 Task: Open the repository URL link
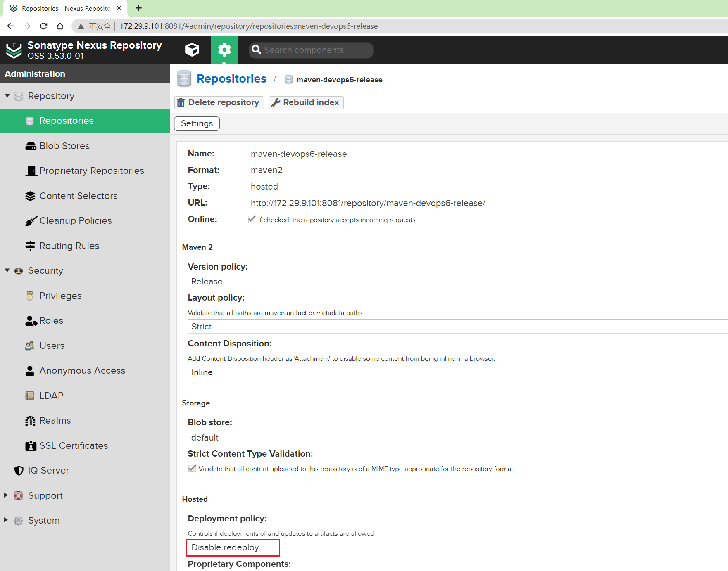pyautogui.click(x=368, y=203)
